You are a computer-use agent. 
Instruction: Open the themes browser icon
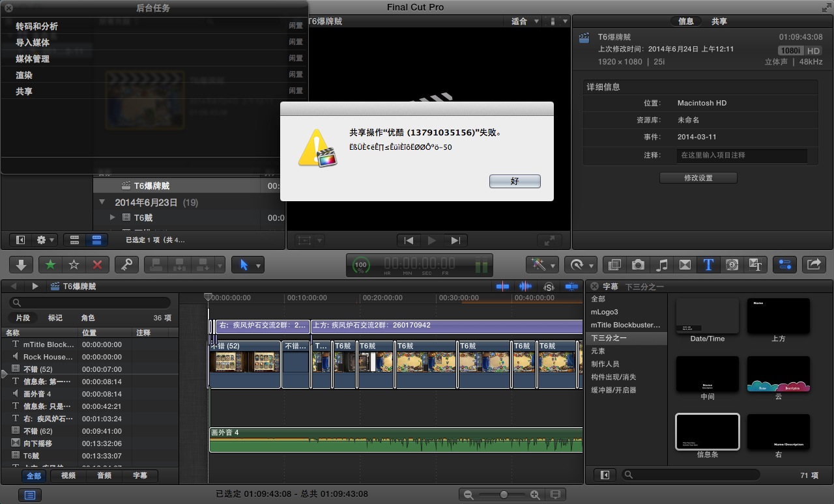pos(756,264)
